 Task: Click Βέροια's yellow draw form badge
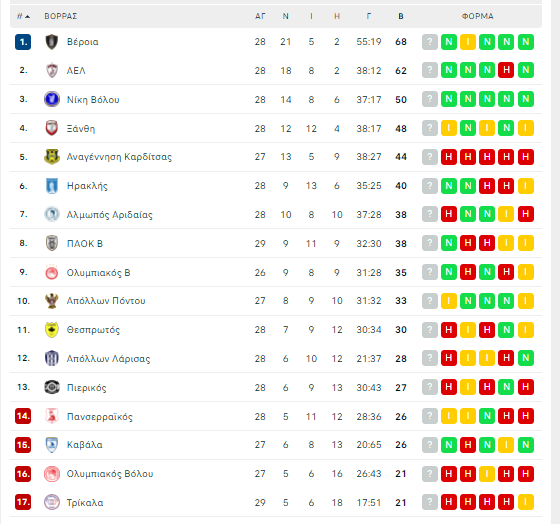(468, 42)
